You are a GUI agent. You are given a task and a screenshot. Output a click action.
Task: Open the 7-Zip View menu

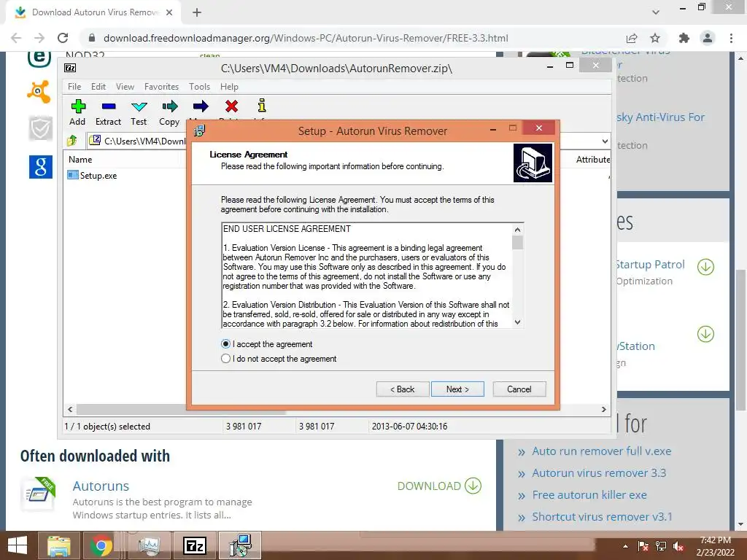click(125, 87)
